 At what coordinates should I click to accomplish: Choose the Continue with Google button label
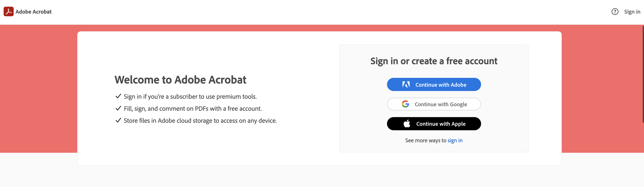tap(440, 104)
